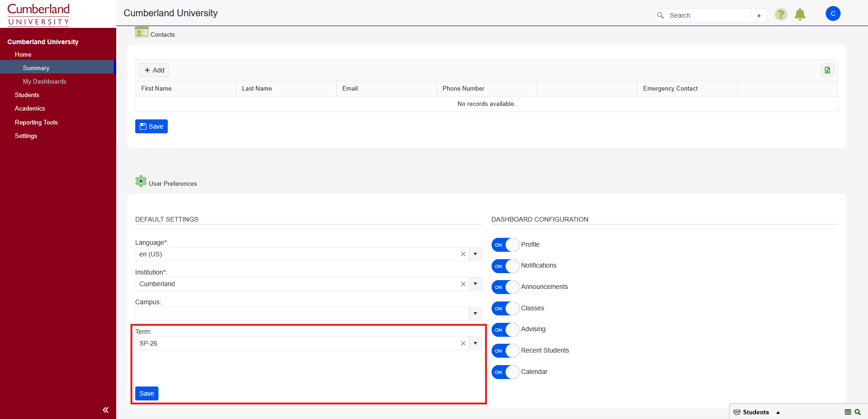Click the User Preferences gear icon
This screenshot has height=419, width=868.
pyautogui.click(x=141, y=181)
